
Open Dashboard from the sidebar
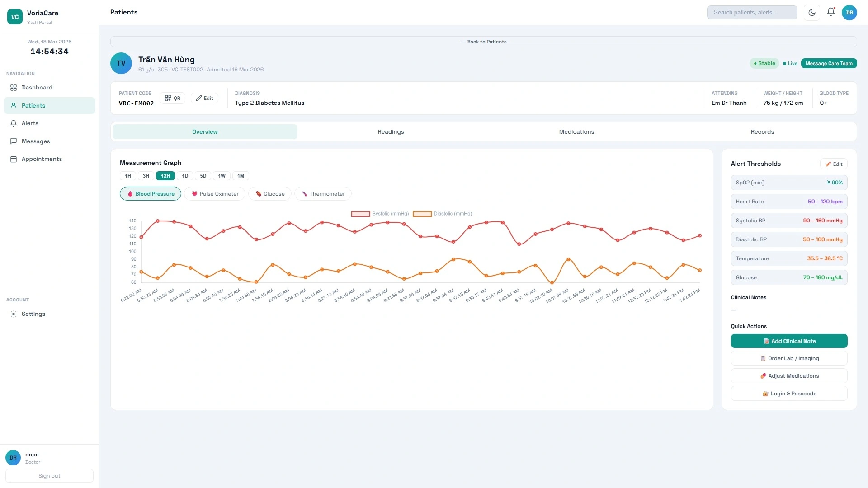(37, 87)
